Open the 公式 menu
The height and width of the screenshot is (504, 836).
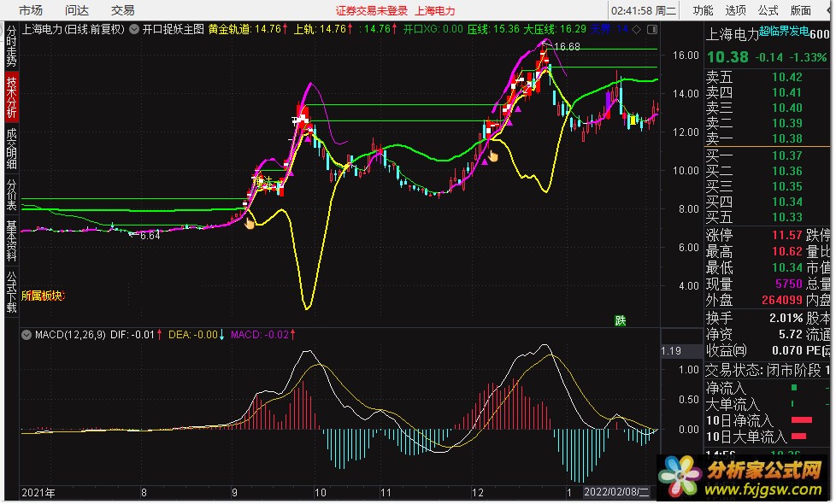[768, 10]
